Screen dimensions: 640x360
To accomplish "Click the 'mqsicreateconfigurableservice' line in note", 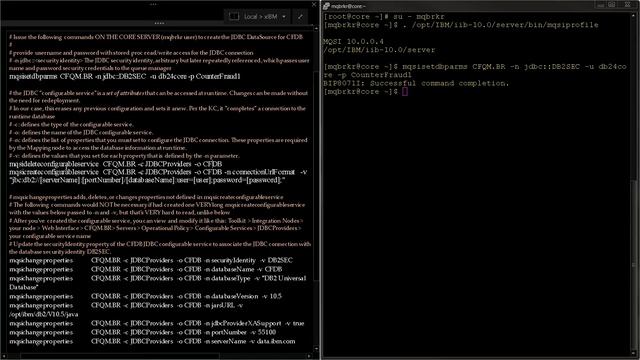I will click(158, 172).
